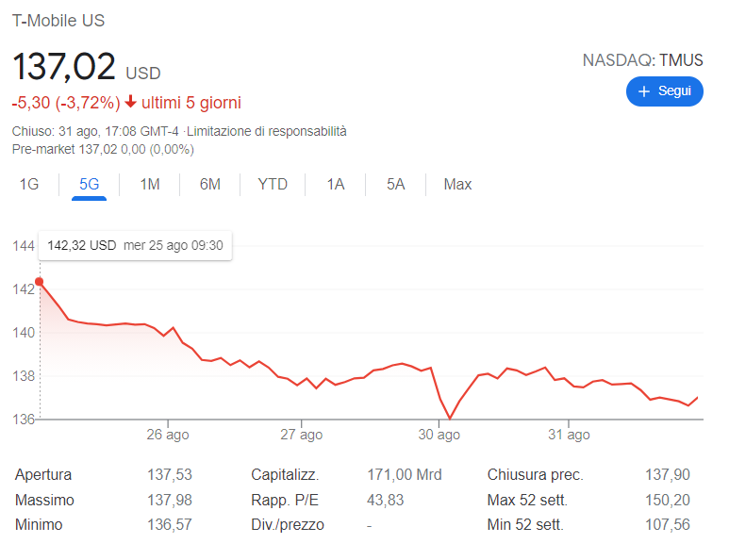This screenshot has width=729, height=560.
Task: Click the red data point on chart
Action: (x=39, y=282)
